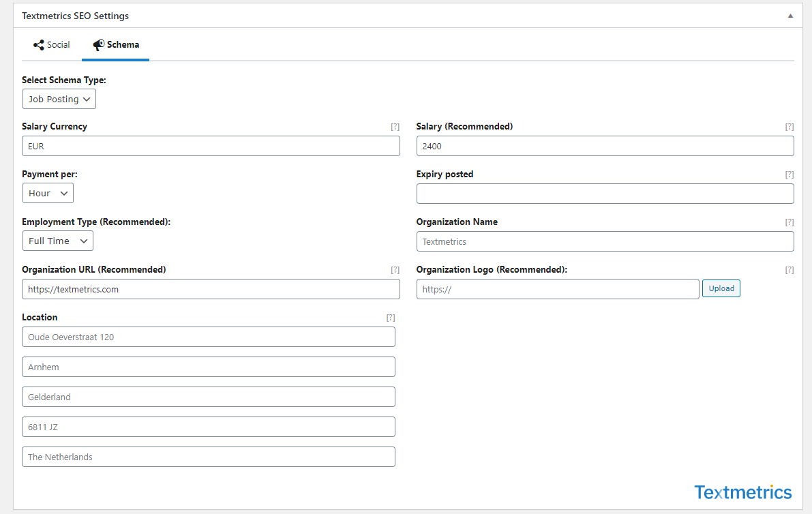This screenshot has width=812, height=514.
Task: Click the street address field Oude Oeverstraat 120
Action: pos(208,337)
